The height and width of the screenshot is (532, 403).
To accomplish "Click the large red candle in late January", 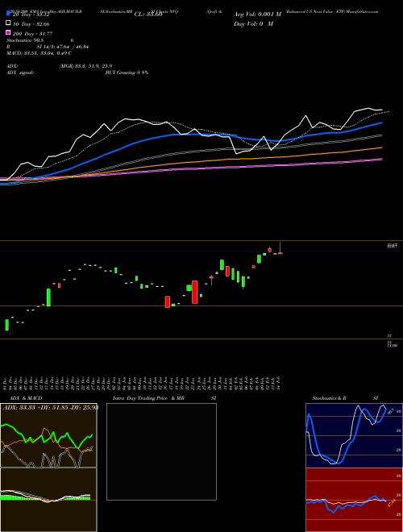I will pos(195,292).
